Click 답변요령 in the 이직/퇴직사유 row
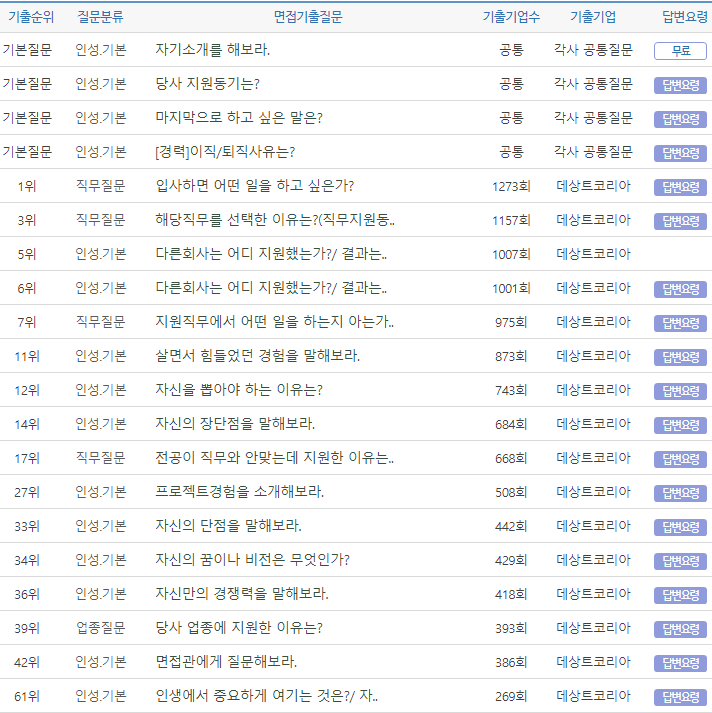Viewport: 712px width, 713px height. pos(680,153)
